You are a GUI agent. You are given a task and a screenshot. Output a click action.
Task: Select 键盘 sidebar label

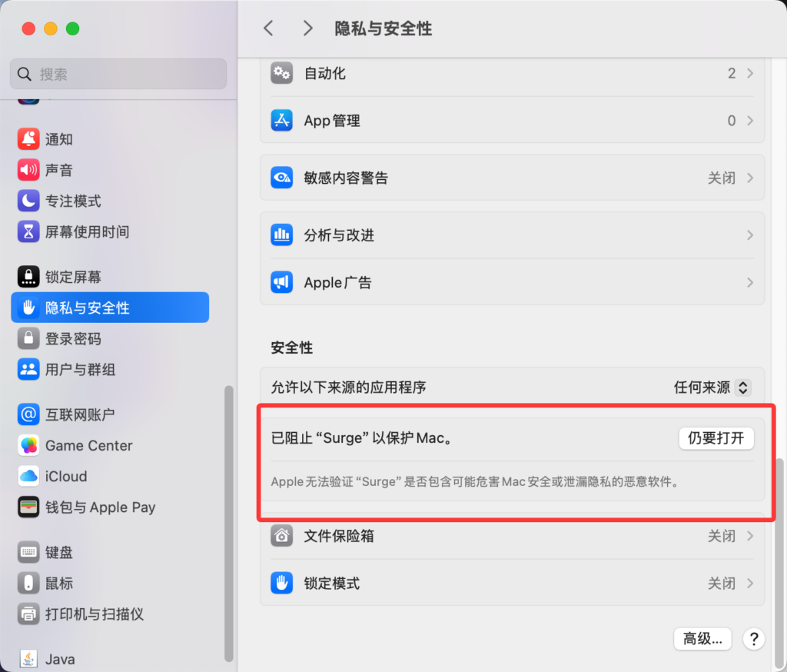pyautogui.click(x=59, y=552)
